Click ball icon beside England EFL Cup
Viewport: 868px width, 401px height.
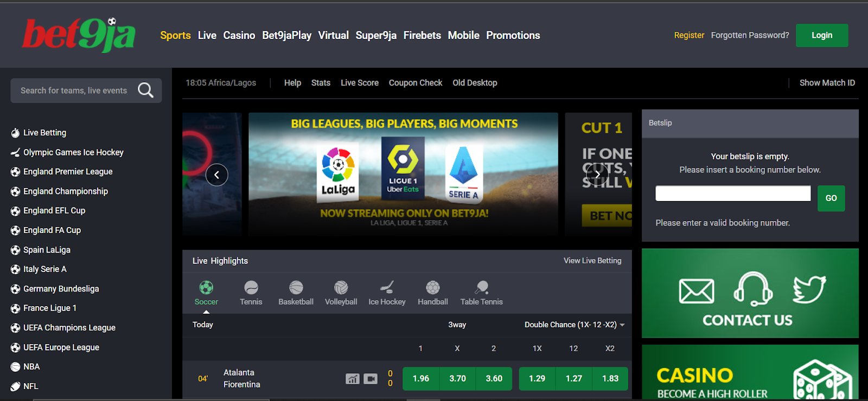pyautogui.click(x=15, y=211)
